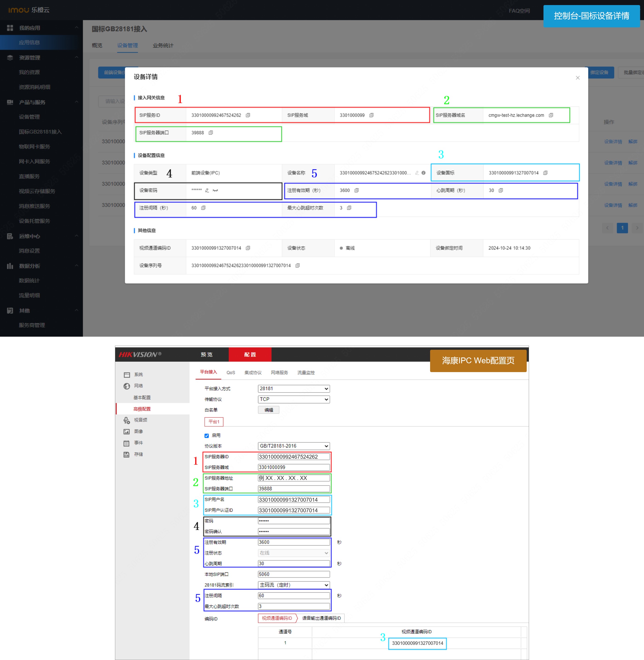Click the edit pencil beside 设备名称
This screenshot has width=644, height=660.
click(x=417, y=173)
